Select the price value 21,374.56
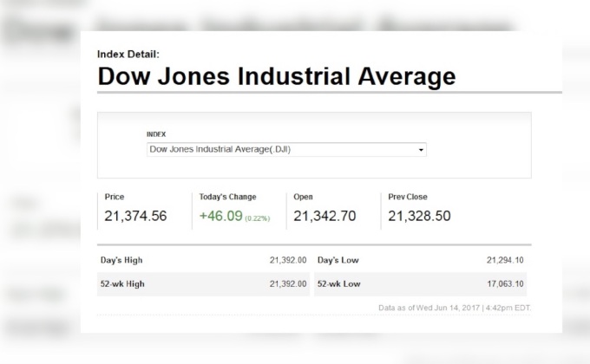 [x=135, y=216]
